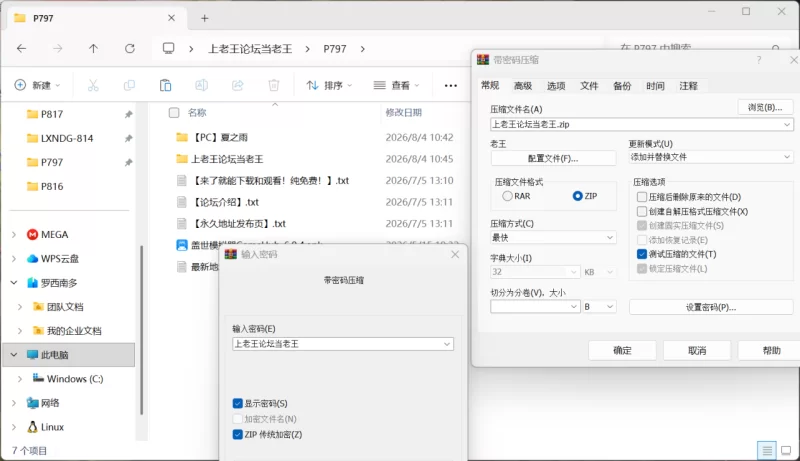
Task: Toggle ZIP 传统加密 checkbox
Action: pos(237,434)
